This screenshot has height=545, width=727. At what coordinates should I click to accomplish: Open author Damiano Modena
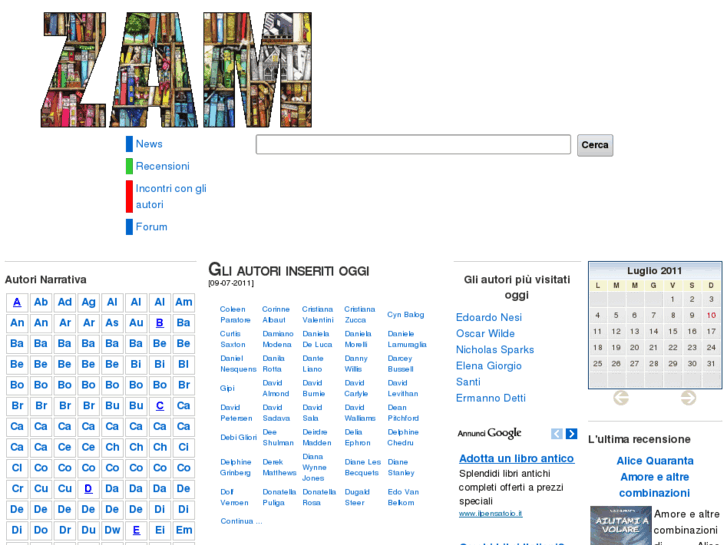point(278,339)
